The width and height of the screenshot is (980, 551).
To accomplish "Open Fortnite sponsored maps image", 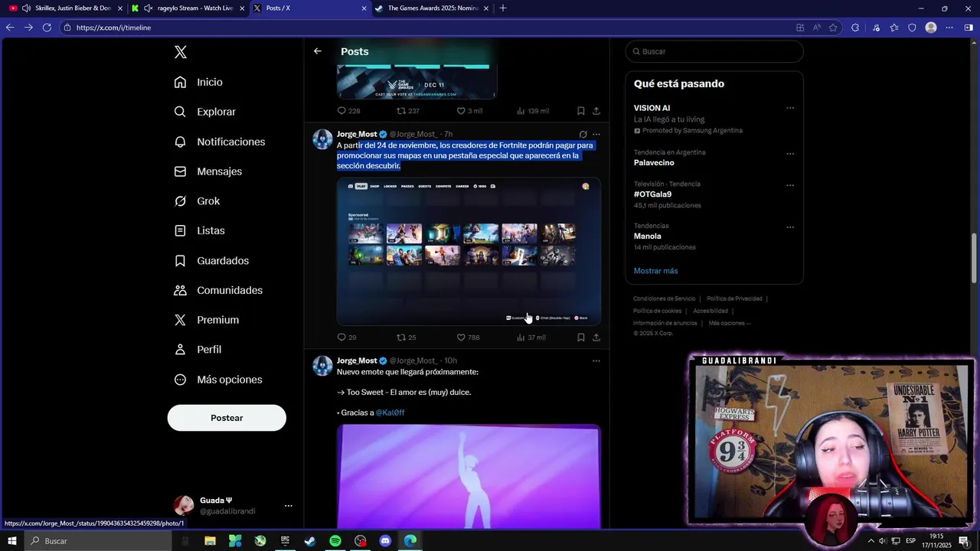I will 469,252.
